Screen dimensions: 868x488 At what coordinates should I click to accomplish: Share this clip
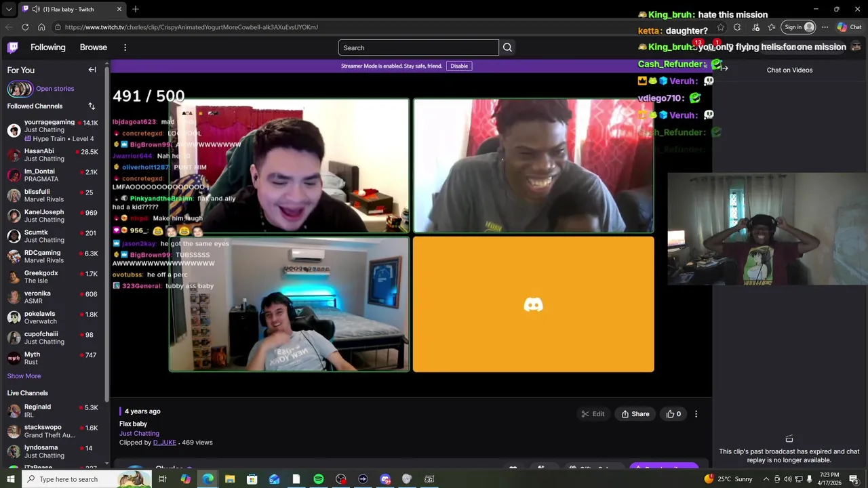pyautogui.click(x=635, y=414)
